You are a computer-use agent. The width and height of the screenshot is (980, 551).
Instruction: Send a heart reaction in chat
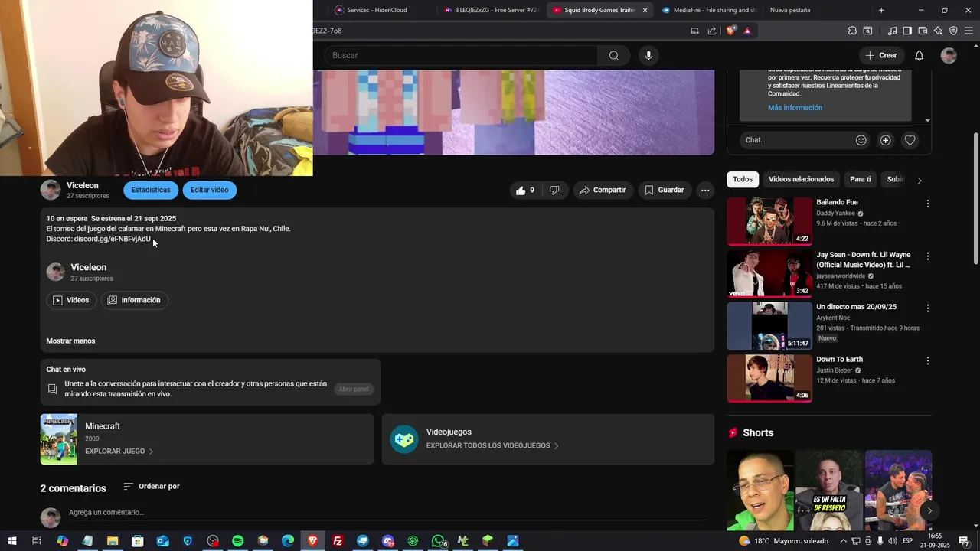tap(910, 140)
